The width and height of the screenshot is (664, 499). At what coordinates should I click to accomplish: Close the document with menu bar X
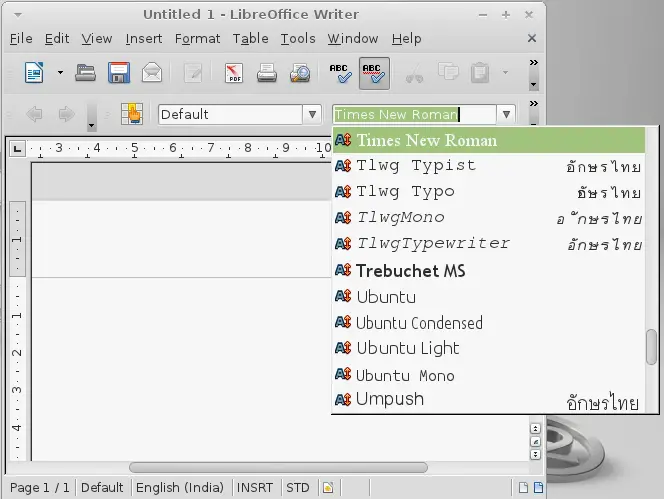532,38
